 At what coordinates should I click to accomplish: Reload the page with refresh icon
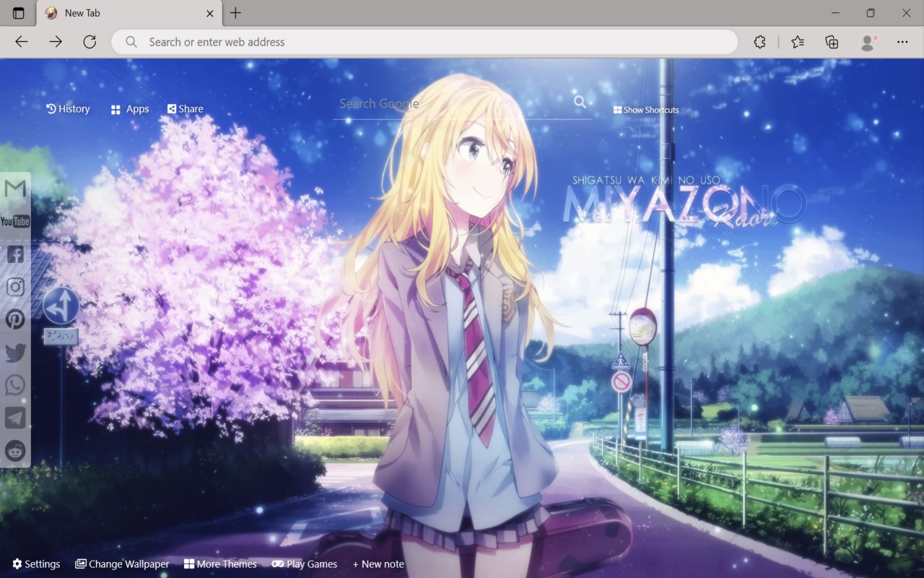coord(90,42)
